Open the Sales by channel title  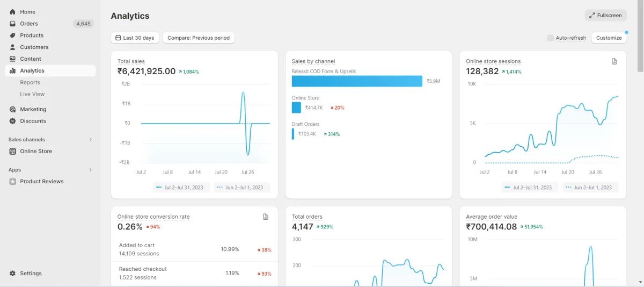pyautogui.click(x=313, y=61)
